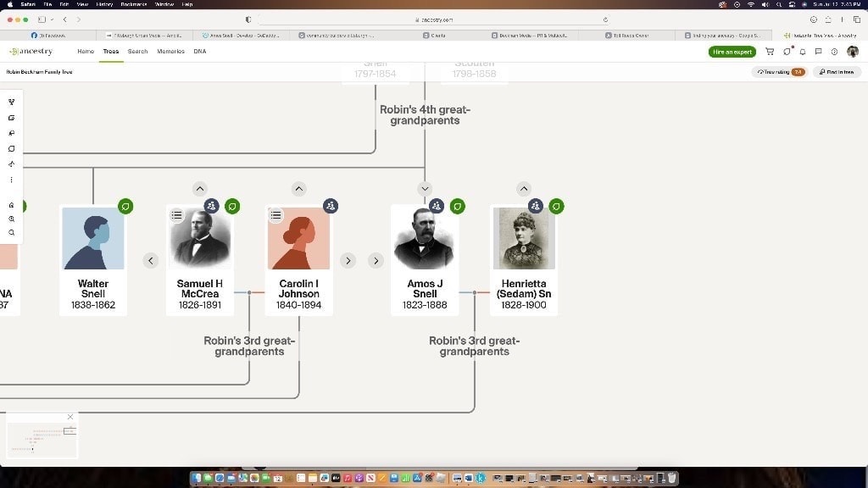Image resolution: width=868 pixels, height=488 pixels.
Task: Go to the Home nav tab
Action: click(86, 52)
